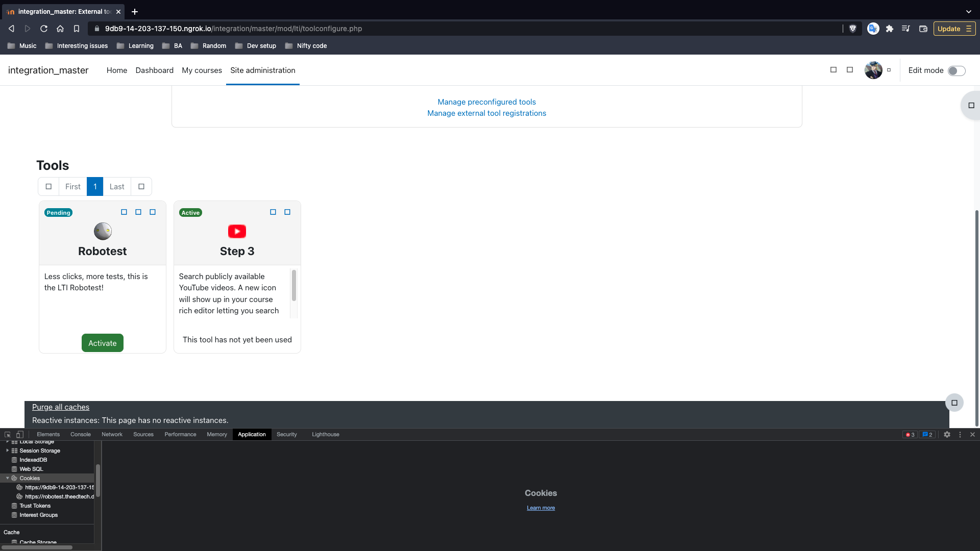The image size is (980, 551).
Task: Open the user avatar profile menu
Action: [873, 70]
